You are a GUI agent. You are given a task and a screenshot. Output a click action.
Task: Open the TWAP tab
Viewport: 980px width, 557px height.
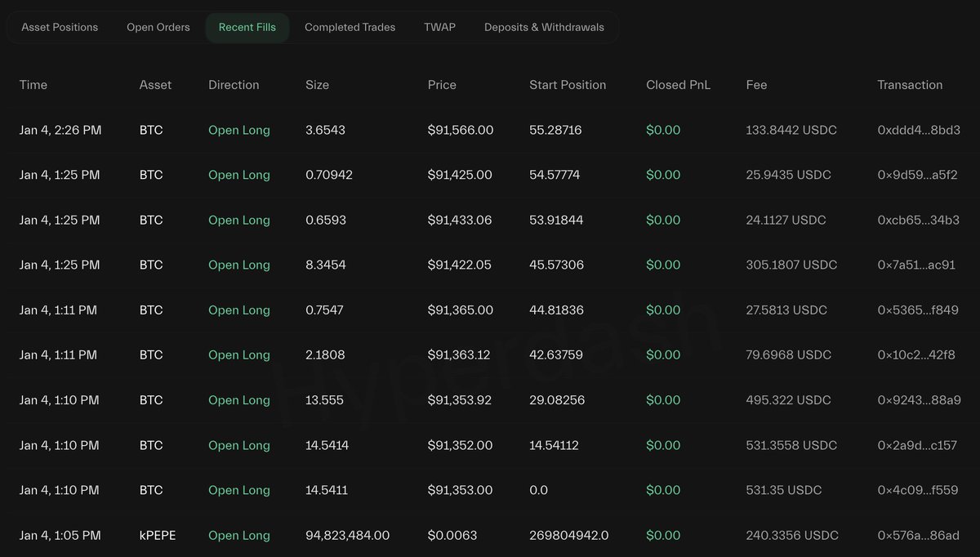pyautogui.click(x=439, y=27)
